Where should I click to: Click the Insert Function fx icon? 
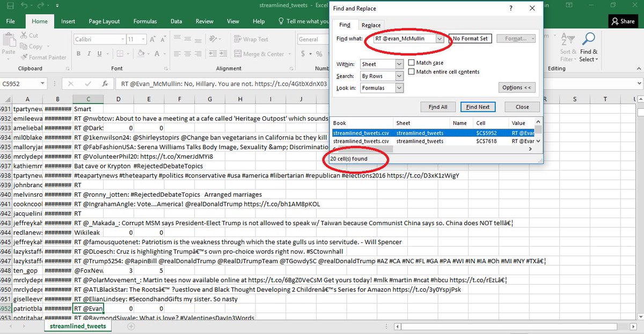tap(105, 84)
